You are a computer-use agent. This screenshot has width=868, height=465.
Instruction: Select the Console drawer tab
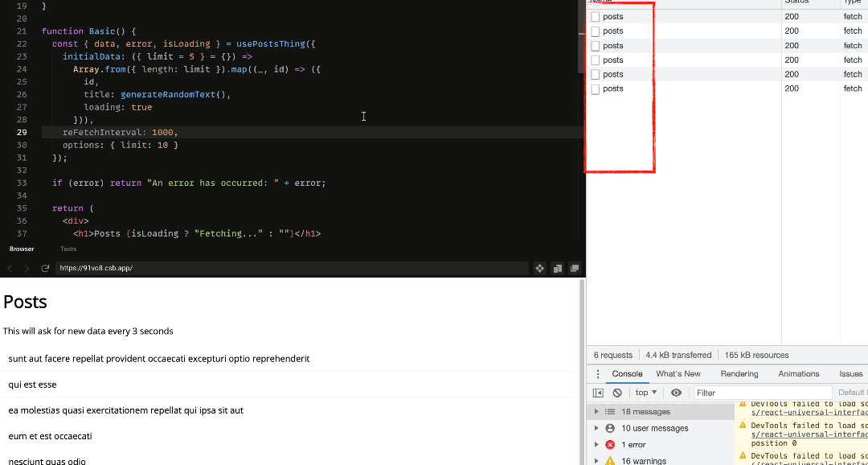click(627, 374)
